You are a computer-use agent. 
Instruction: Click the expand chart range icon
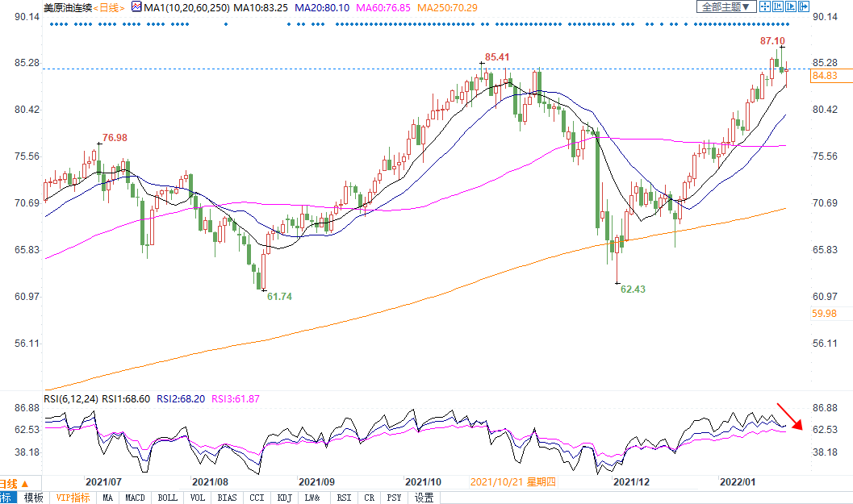(791, 6)
